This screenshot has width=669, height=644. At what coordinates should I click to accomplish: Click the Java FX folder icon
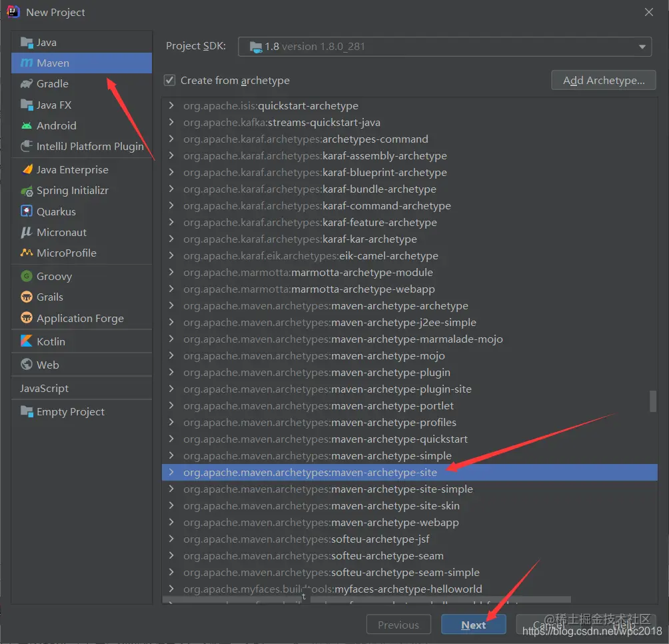point(27,105)
